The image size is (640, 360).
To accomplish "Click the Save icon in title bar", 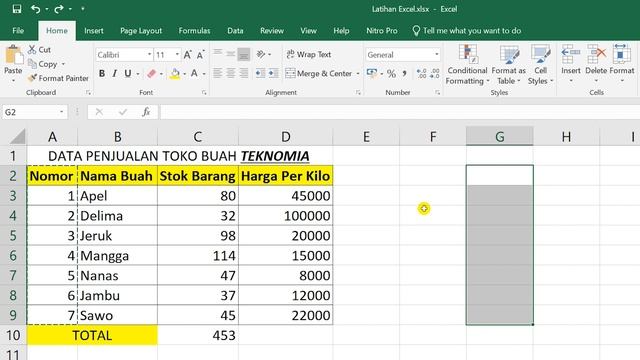I will pyautogui.click(x=17, y=9).
